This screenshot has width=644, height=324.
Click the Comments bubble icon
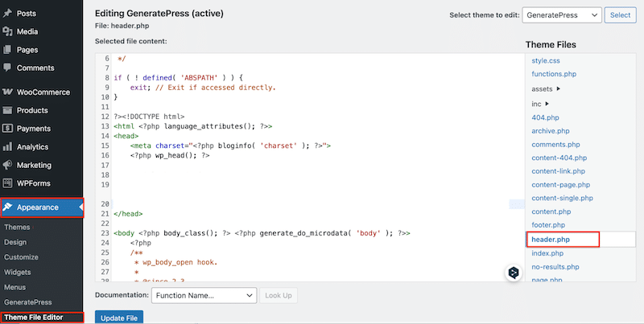pos(7,68)
